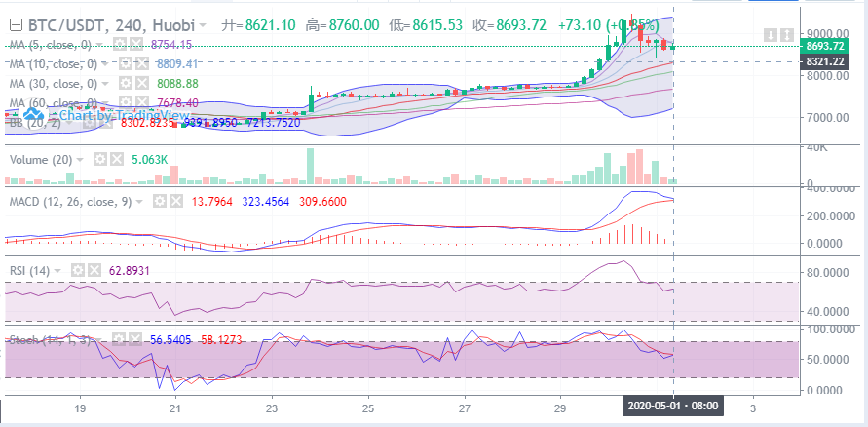Open MACD indicator settings gear

160,201
